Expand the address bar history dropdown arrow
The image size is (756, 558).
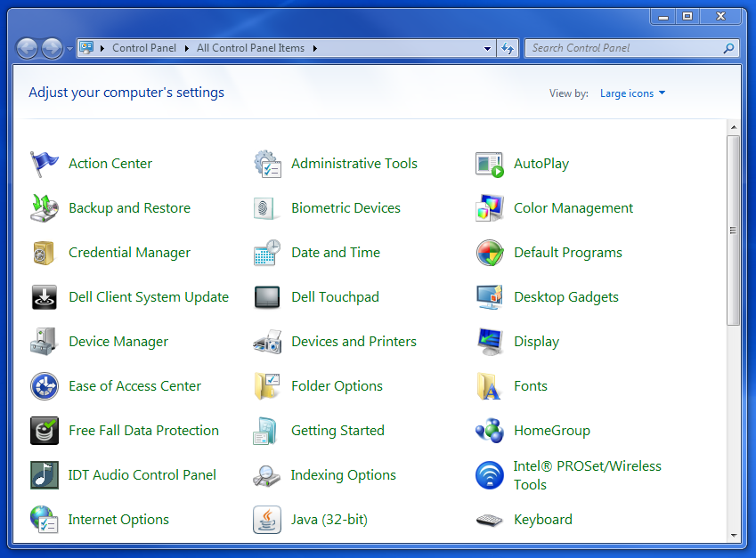487,48
